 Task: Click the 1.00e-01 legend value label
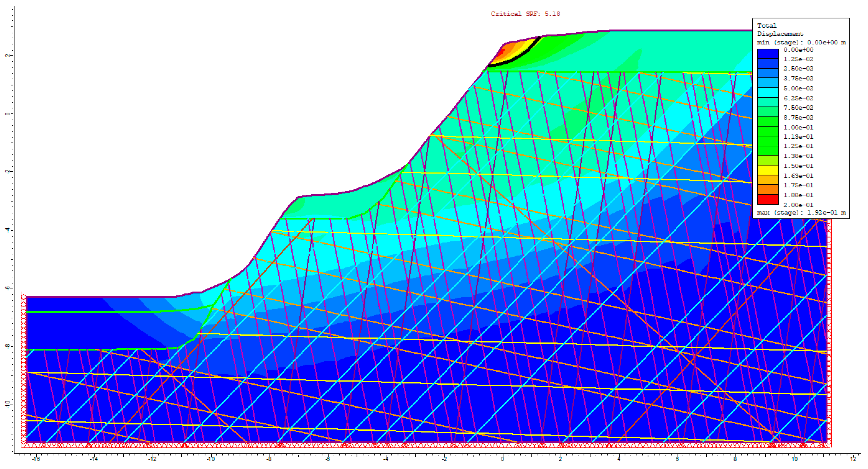(x=798, y=127)
